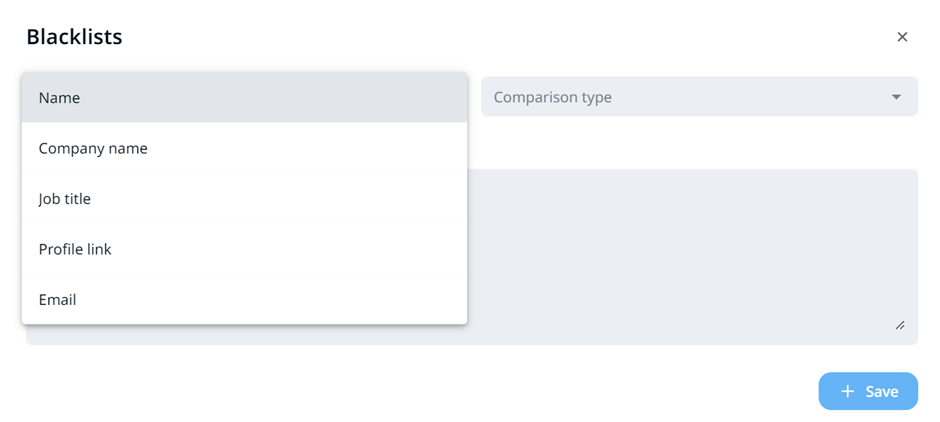Viewport: 940px width, 422px height.
Task: Click the Comparison type dropdown arrow
Action: (x=896, y=97)
